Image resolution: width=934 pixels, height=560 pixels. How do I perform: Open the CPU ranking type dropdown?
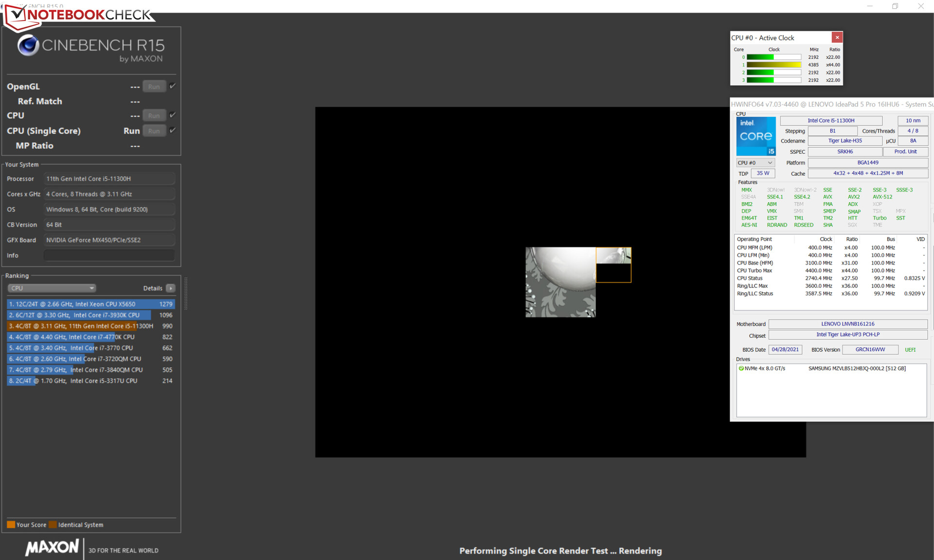[x=52, y=288]
